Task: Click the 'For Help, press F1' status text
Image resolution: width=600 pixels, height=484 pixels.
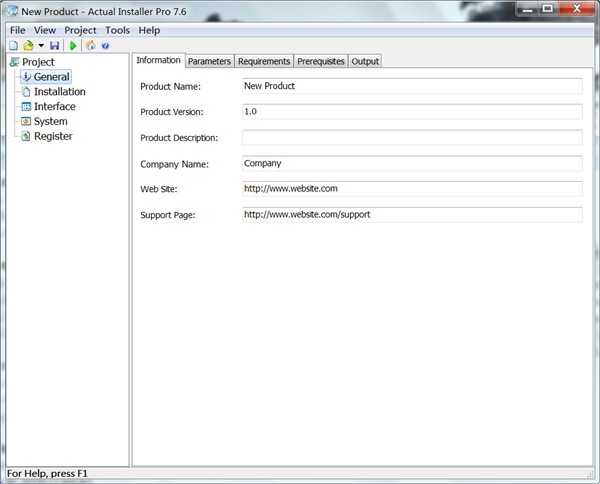Action: click(47, 474)
